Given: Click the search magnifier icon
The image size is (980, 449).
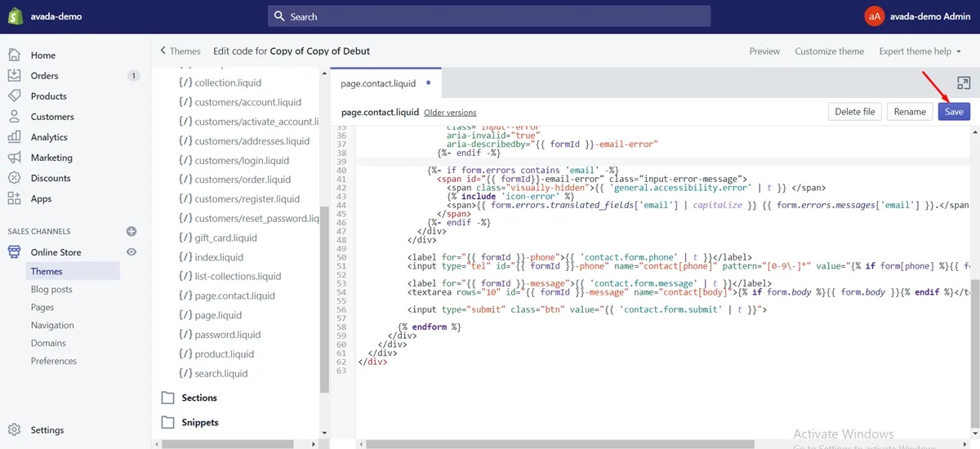Looking at the screenshot, I should 279,16.
